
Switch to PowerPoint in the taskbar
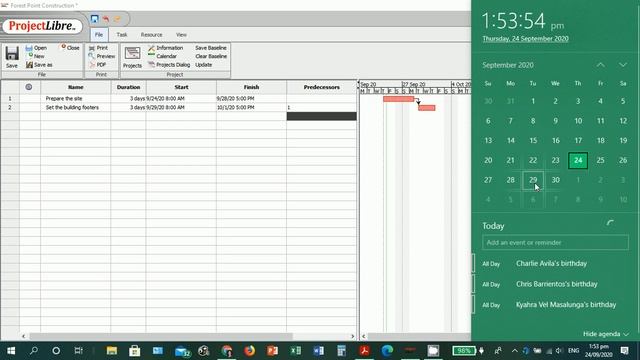pyautogui.click(x=272, y=351)
